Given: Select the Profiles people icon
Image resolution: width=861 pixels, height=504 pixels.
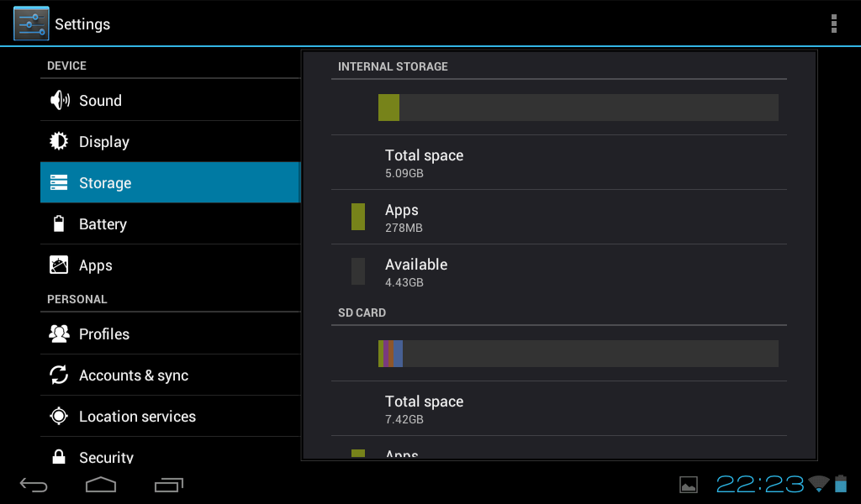Looking at the screenshot, I should tap(60, 333).
